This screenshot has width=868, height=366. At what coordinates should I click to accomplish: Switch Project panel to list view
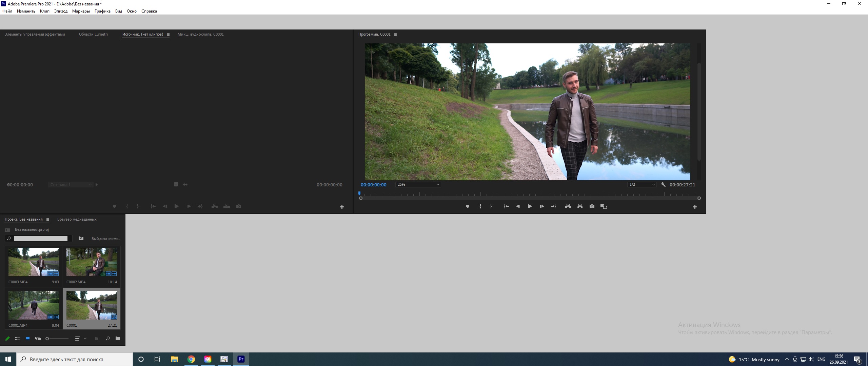18,339
